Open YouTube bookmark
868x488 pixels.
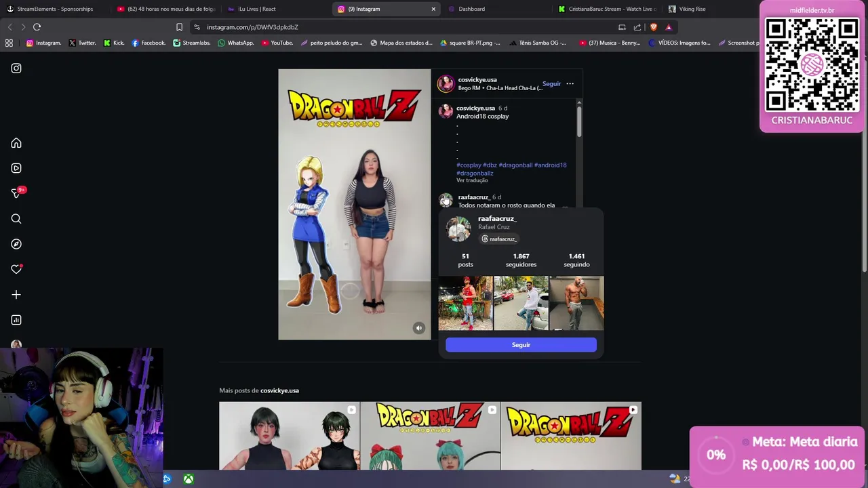pos(277,43)
